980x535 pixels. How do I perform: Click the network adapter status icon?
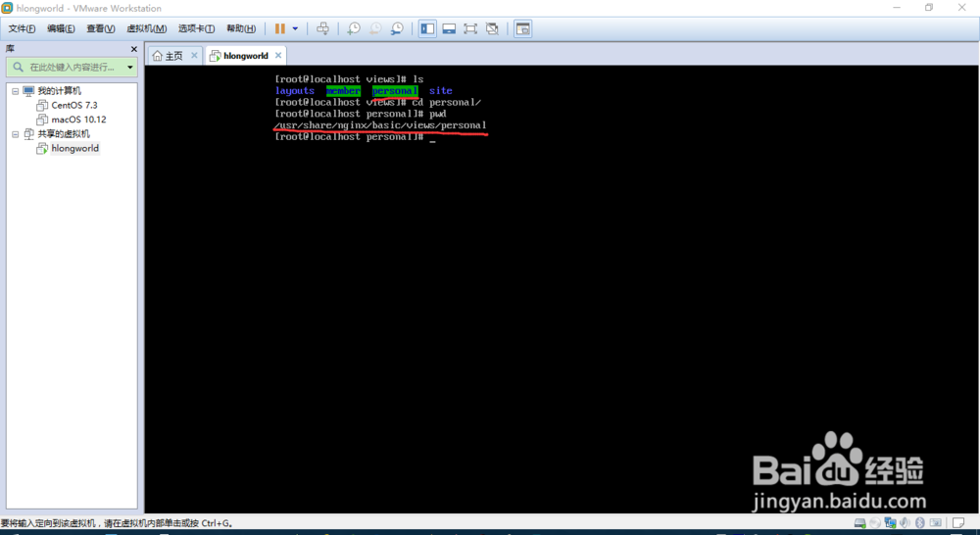[890, 523]
